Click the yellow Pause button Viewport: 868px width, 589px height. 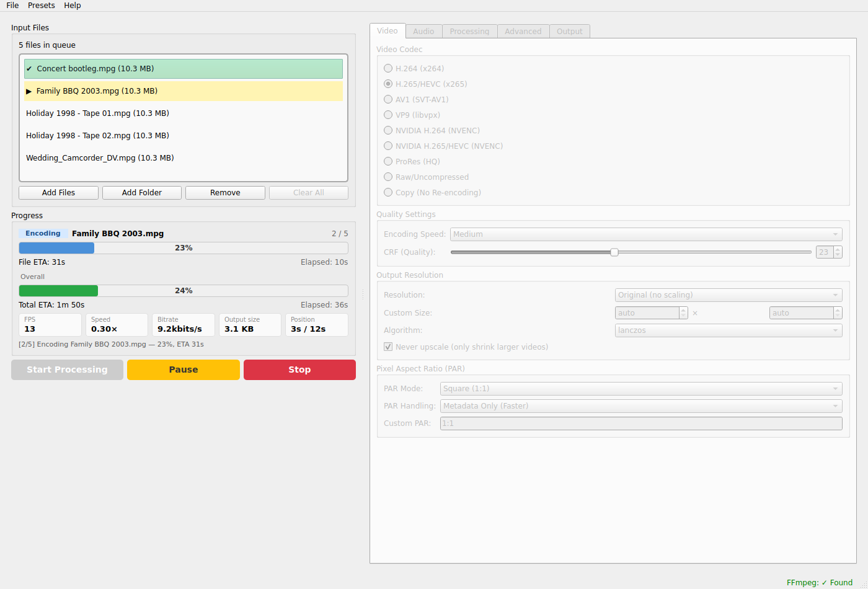pyautogui.click(x=184, y=370)
